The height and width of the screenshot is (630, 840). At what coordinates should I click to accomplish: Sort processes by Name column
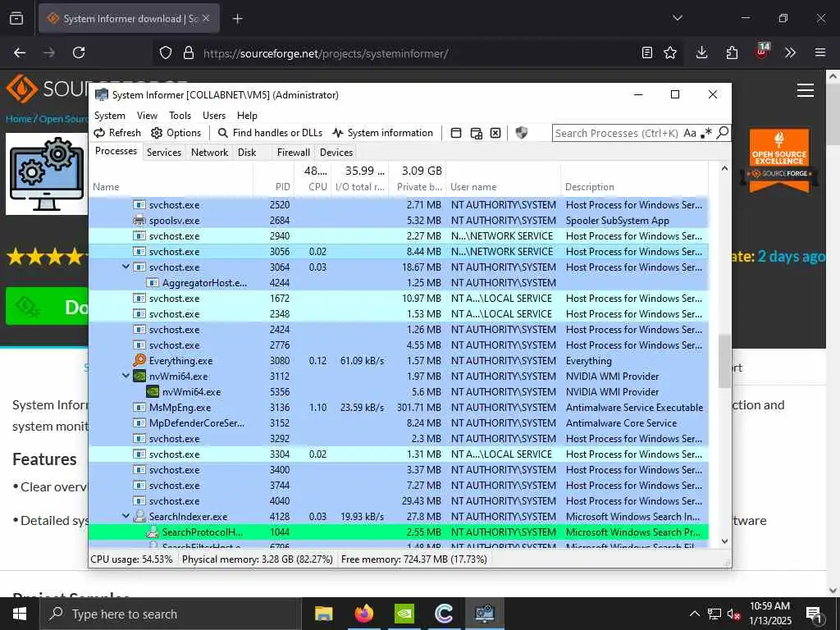[x=171, y=180]
